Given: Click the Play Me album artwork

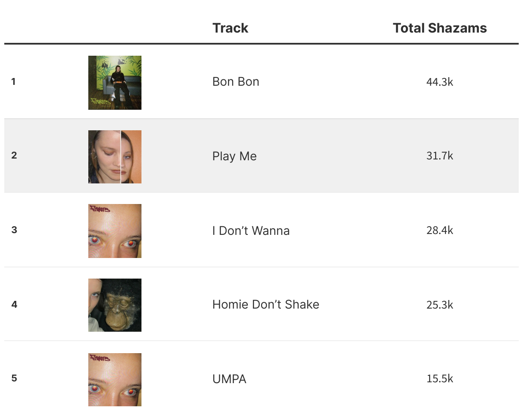Looking at the screenshot, I should coord(115,157).
